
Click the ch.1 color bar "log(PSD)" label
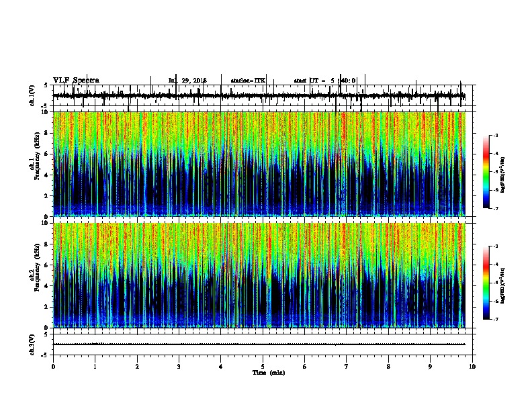coord(502,175)
